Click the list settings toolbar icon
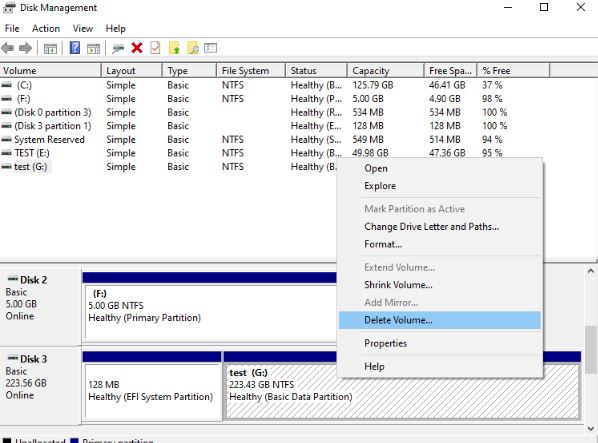 click(x=211, y=48)
